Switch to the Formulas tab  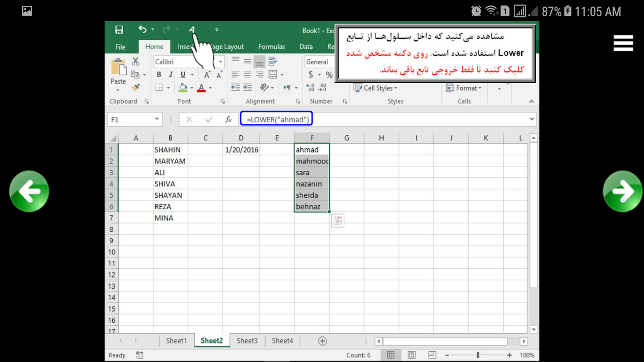pyautogui.click(x=272, y=47)
